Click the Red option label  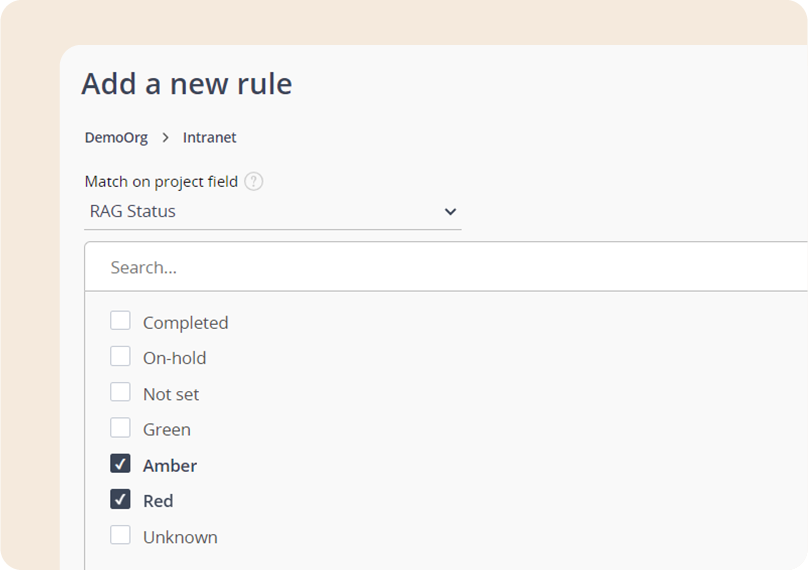[158, 501]
